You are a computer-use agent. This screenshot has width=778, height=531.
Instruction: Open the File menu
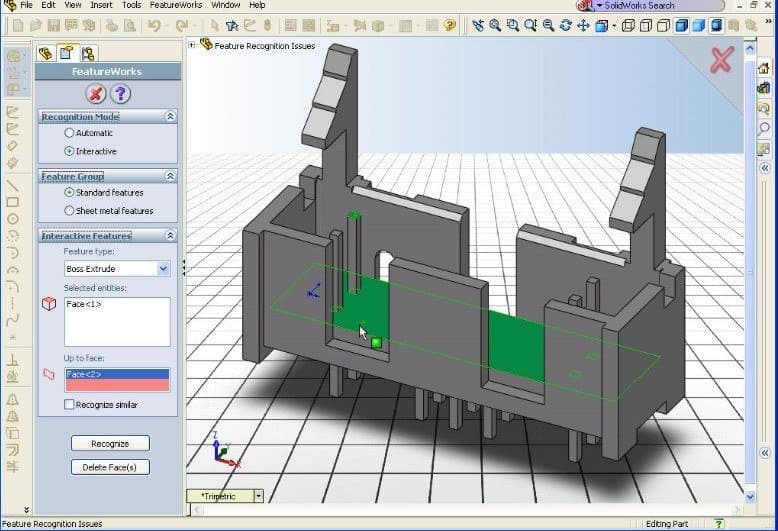coord(26,5)
